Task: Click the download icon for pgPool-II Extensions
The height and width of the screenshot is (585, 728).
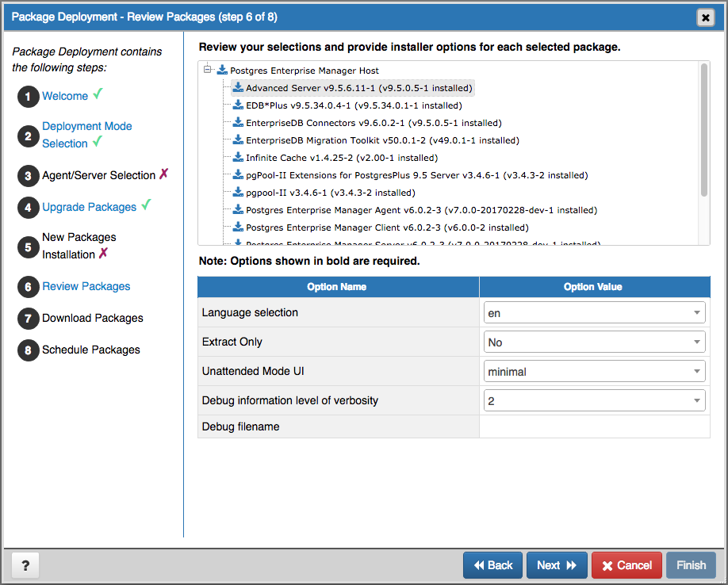Action: coord(238,175)
